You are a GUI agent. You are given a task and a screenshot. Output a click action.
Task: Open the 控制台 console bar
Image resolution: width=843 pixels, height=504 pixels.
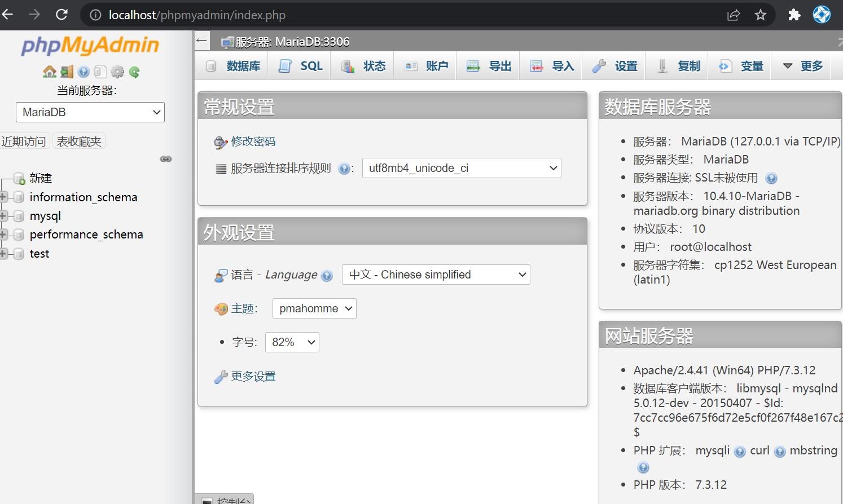pyautogui.click(x=225, y=499)
